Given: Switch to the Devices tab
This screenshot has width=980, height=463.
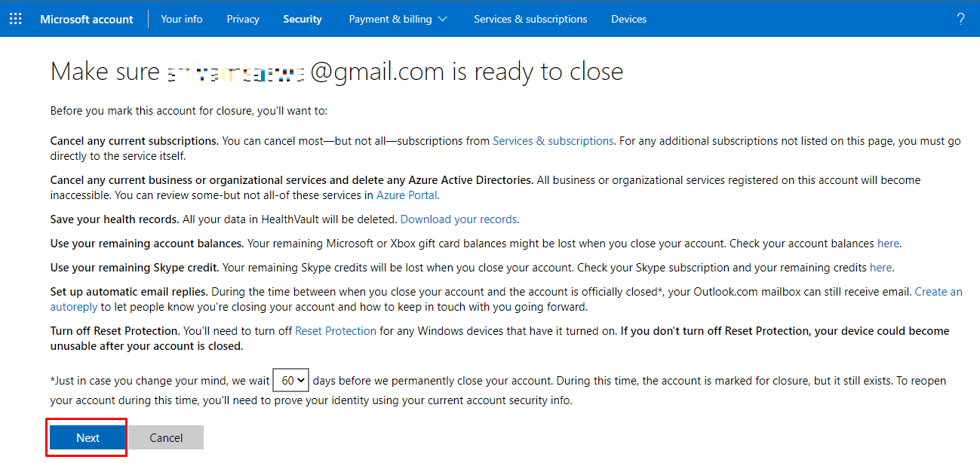Looking at the screenshot, I should coord(628,19).
